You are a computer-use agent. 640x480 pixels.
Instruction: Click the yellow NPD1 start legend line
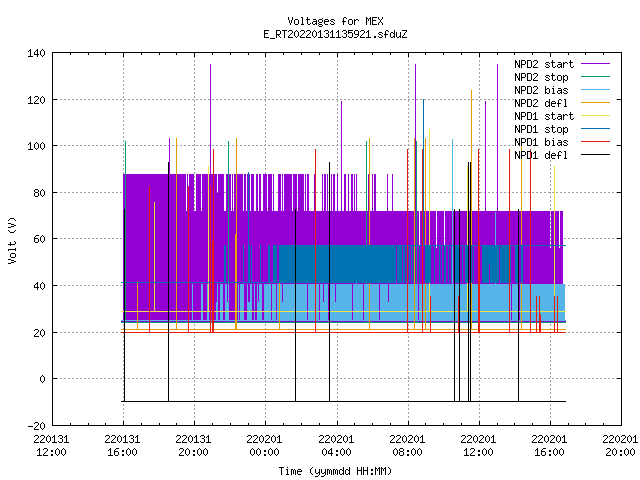(596, 116)
